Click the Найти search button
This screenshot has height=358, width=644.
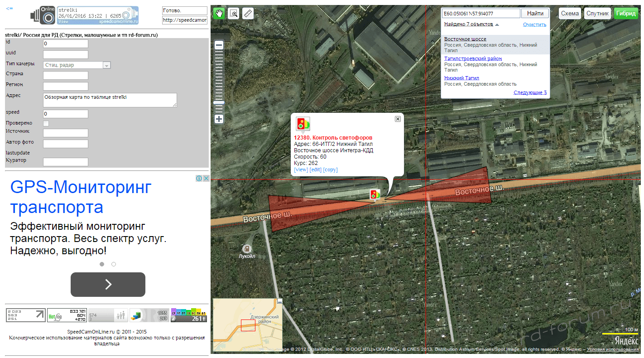535,14
